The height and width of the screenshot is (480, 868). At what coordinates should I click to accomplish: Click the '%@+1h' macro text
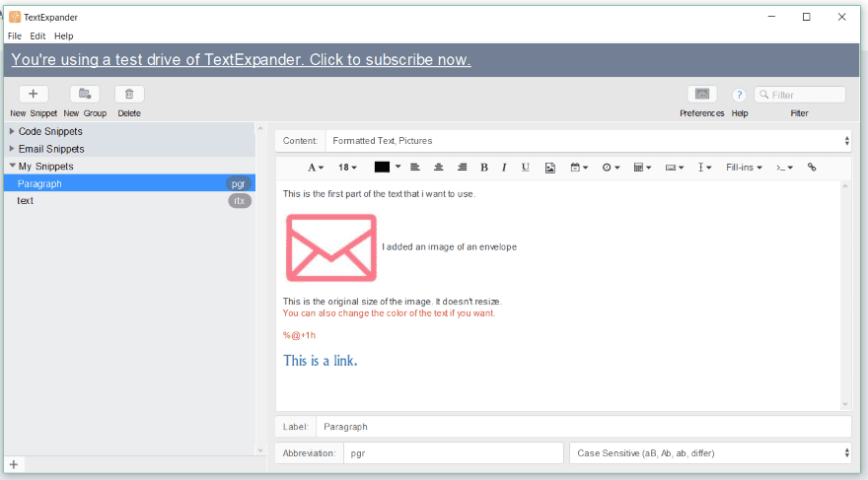(x=299, y=335)
